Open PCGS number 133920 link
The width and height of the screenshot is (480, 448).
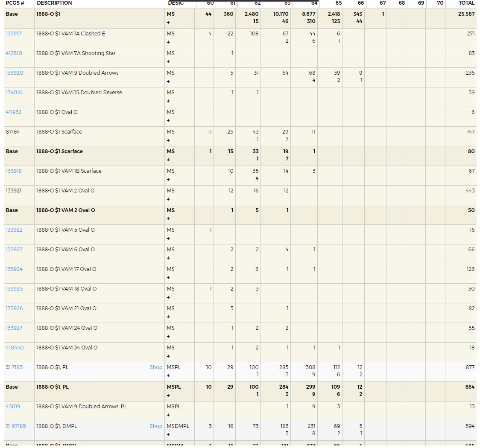(x=15, y=73)
